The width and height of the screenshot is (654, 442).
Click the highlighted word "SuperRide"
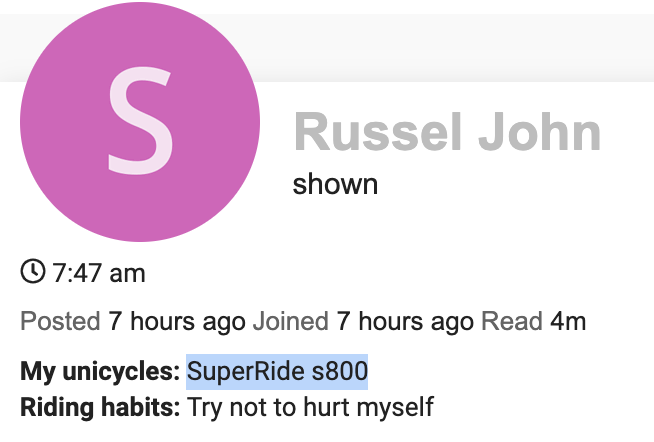coord(236,372)
